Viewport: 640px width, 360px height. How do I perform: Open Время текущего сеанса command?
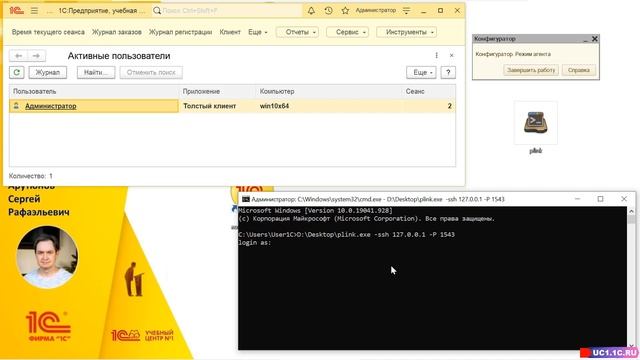tap(48, 32)
